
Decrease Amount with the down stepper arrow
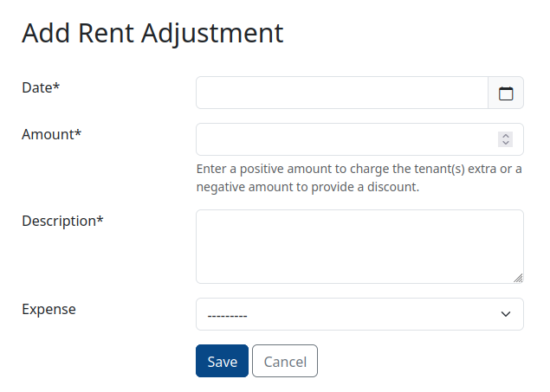(506, 143)
